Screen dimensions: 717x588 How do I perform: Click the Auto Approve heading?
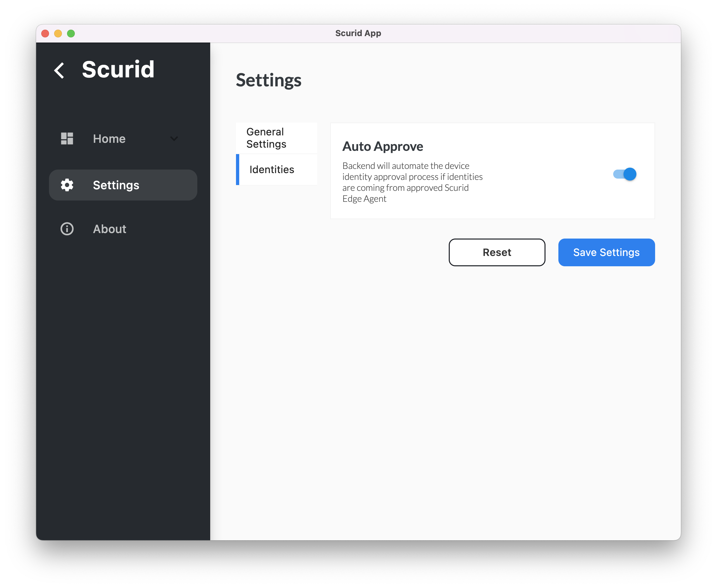[382, 146]
